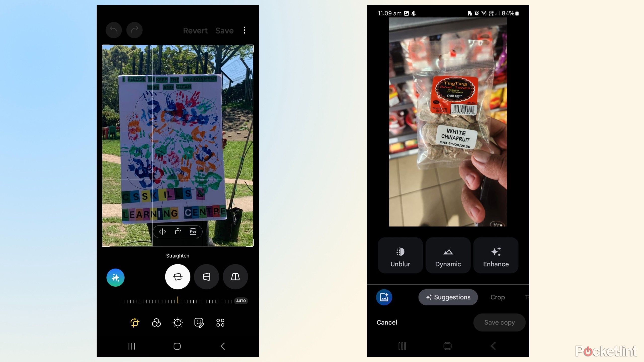Click the Crop tab option
644x362 pixels.
click(497, 297)
